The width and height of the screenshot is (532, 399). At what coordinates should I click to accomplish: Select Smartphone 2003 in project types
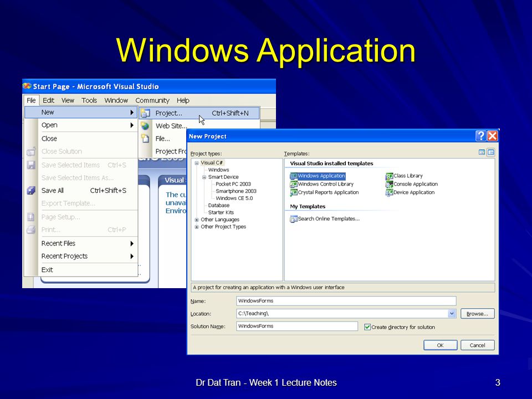(236, 191)
